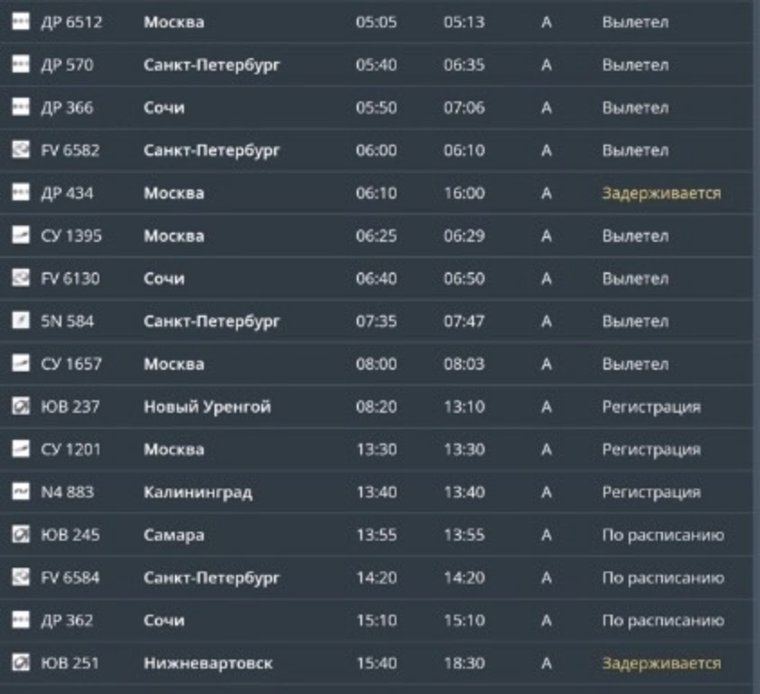Click UTair icon next to ЮВ 251
The height and width of the screenshot is (694, 760).
(x=20, y=662)
